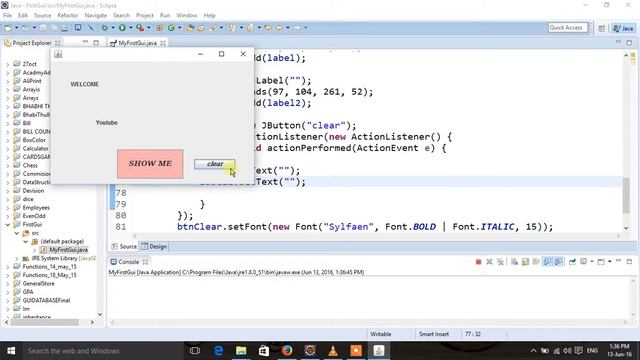This screenshot has height=360, width=640.
Task: Click the Clear Console icon
Action: tap(514, 262)
